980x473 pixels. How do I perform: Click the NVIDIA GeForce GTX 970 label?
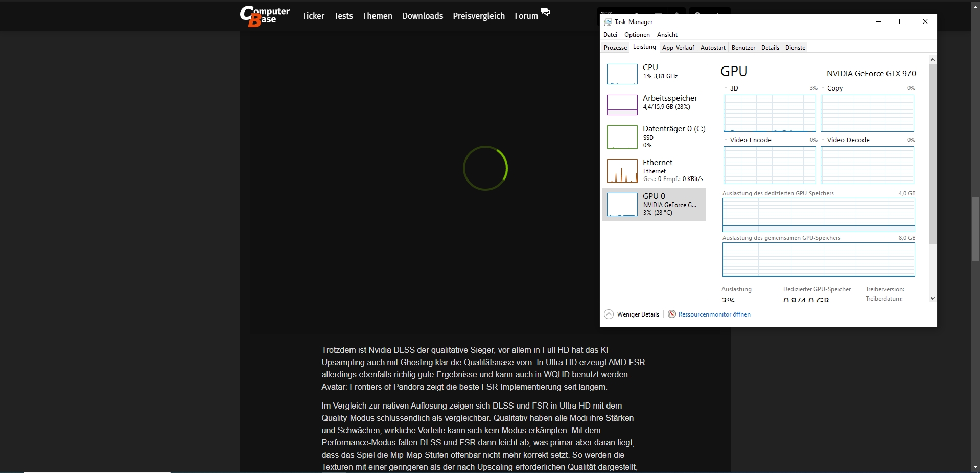click(871, 73)
